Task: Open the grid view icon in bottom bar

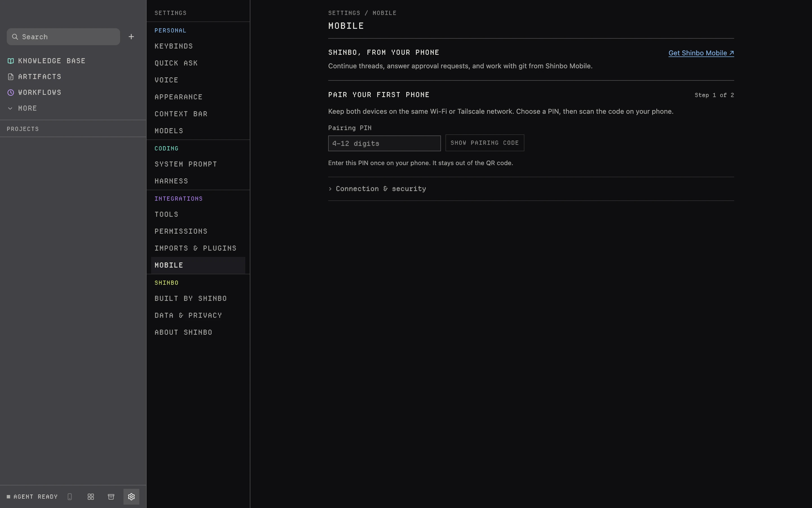Action: tap(91, 497)
